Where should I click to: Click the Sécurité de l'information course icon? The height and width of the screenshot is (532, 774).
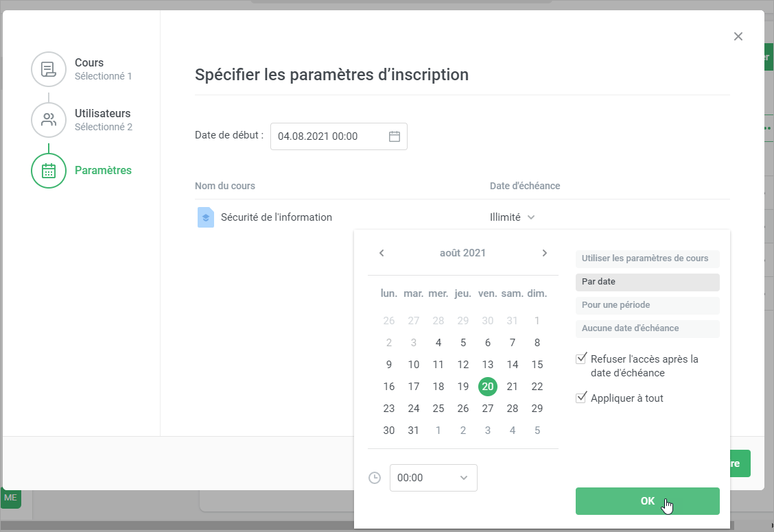point(205,217)
